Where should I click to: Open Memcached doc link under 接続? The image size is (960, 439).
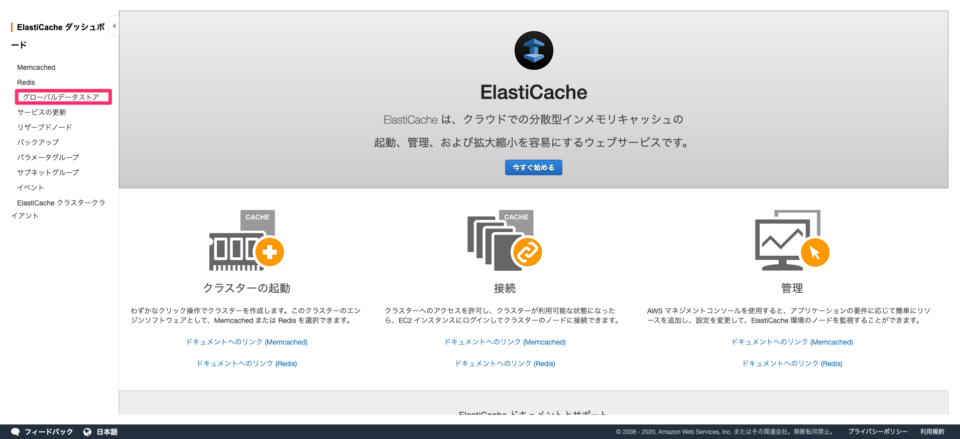point(505,342)
